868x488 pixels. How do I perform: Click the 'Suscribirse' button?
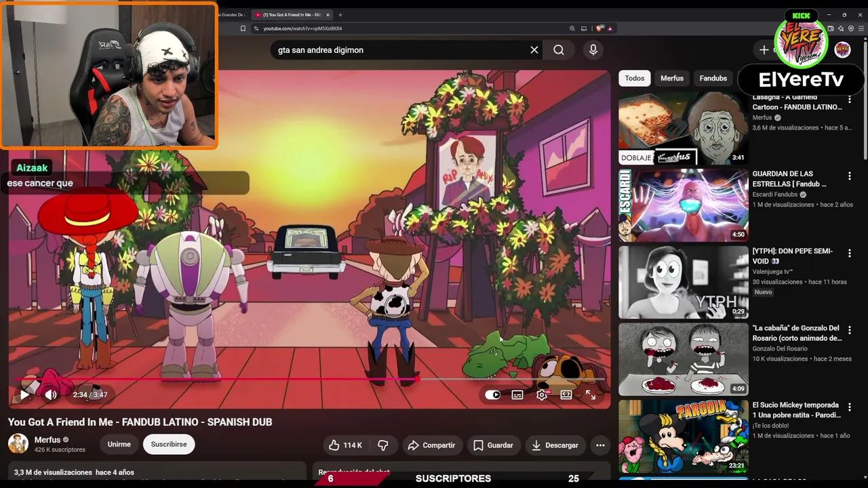click(169, 445)
